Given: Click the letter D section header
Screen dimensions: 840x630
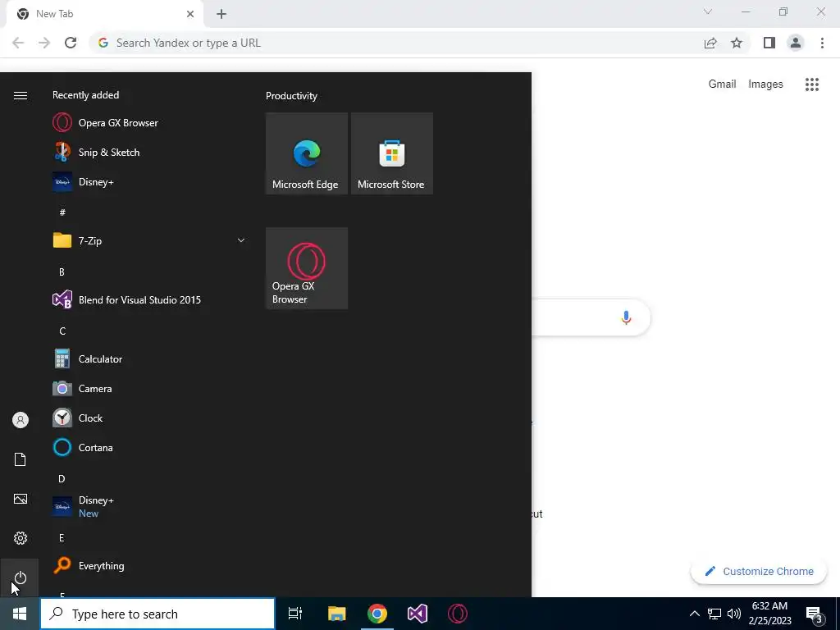Looking at the screenshot, I should point(62,478).
